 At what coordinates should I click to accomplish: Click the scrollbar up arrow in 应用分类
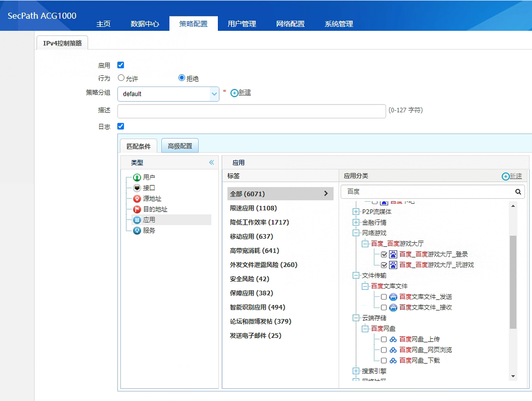[513, 205]
